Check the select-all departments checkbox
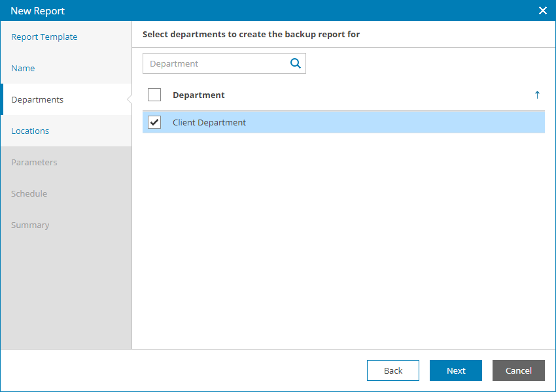Viewport: 556px width, 392px height. pos(154,95)
